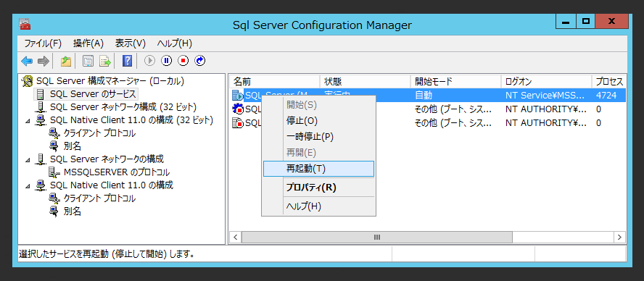Click SQL Server 構成マネージャー root node icon
This screenshot has width=644, height=281.
(x=28, y=81)
